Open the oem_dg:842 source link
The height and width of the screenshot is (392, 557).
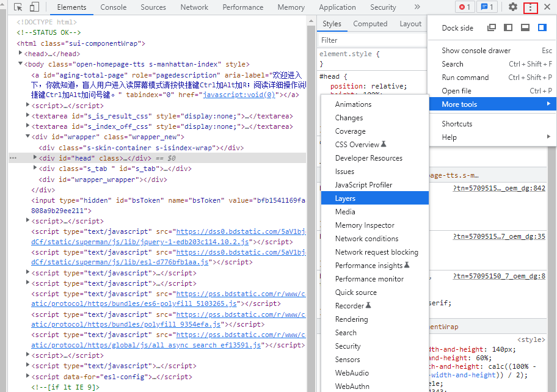499,188
